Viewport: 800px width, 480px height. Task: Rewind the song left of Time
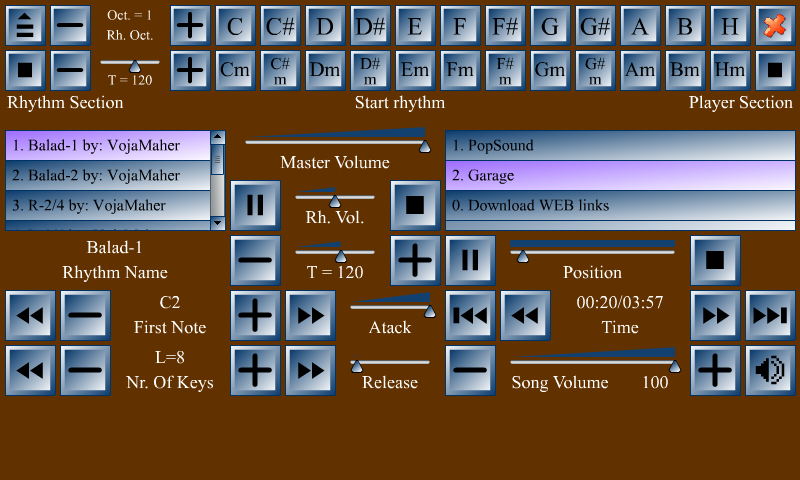click(x=525, y=315)
